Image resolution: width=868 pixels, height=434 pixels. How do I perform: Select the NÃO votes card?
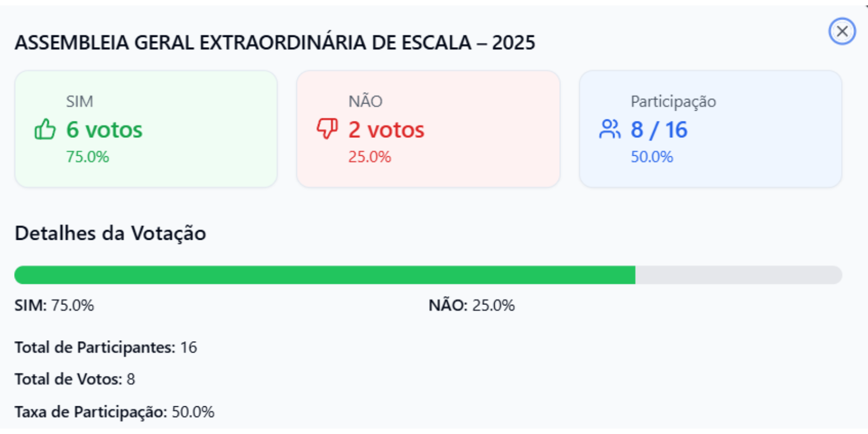(428, 129)
